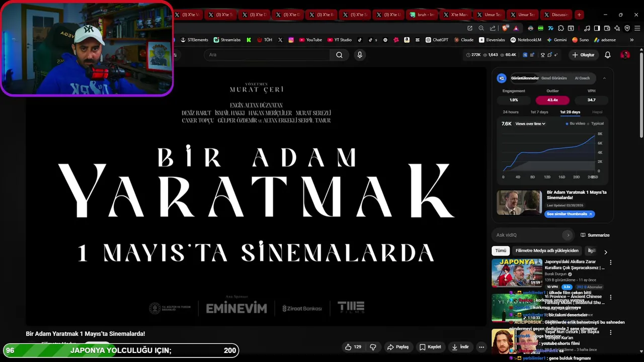Click the Brave Shields lion icon
The height and width of the screenshot is (362, 644).
point(505,28)
